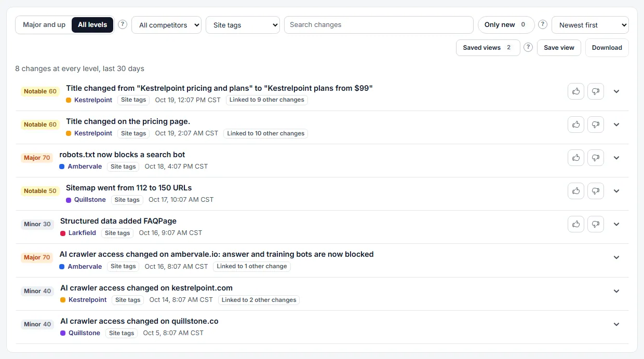Thumbs down the Sitemap 112 to 150 URLs change

click(596, 191)
